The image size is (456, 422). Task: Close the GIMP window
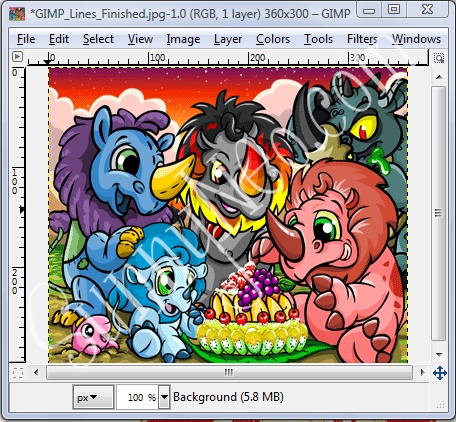tap(427, 9)
